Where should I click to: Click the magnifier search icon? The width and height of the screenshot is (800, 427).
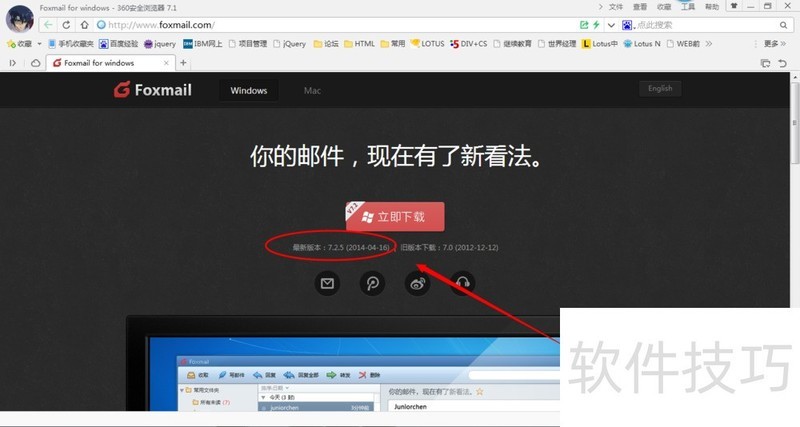point(783,24)
